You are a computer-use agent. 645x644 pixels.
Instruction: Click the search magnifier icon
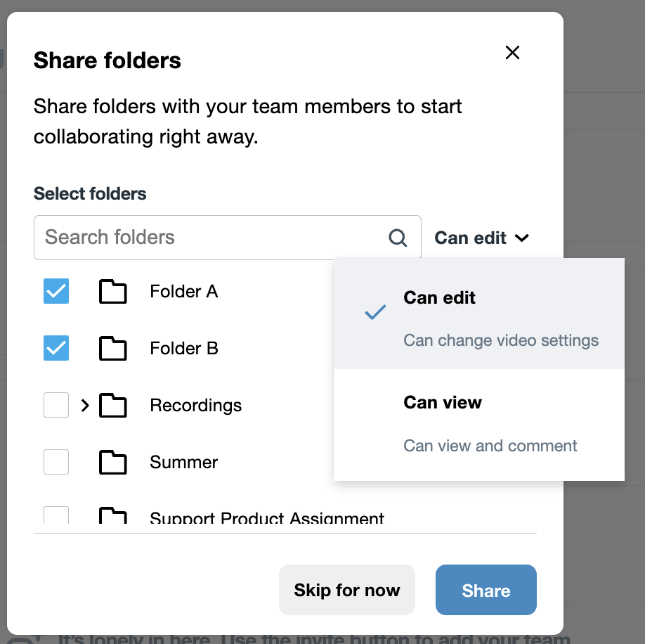pos(398,238)
